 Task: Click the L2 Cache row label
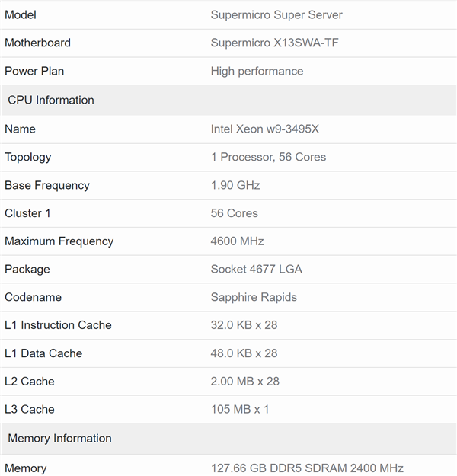coord(29,382)
